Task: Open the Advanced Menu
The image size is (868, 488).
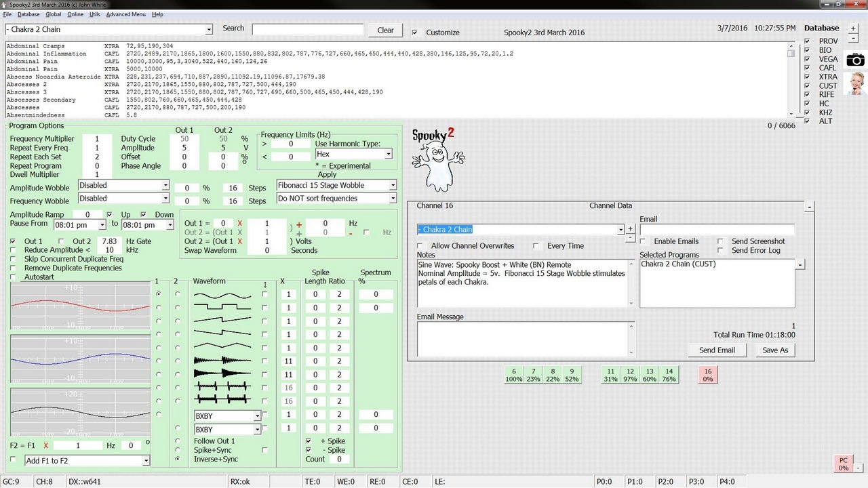Action: tap(125, 14)
